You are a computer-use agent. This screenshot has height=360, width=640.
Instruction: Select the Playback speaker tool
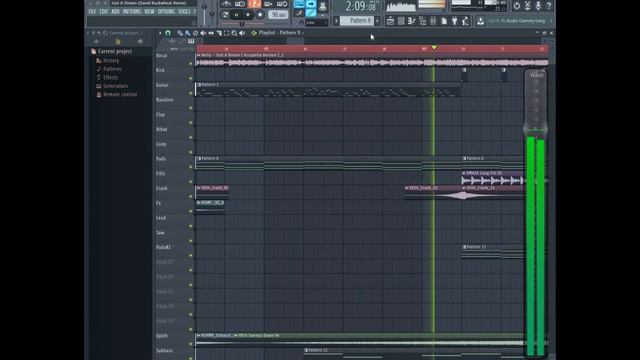coord(242,33)
